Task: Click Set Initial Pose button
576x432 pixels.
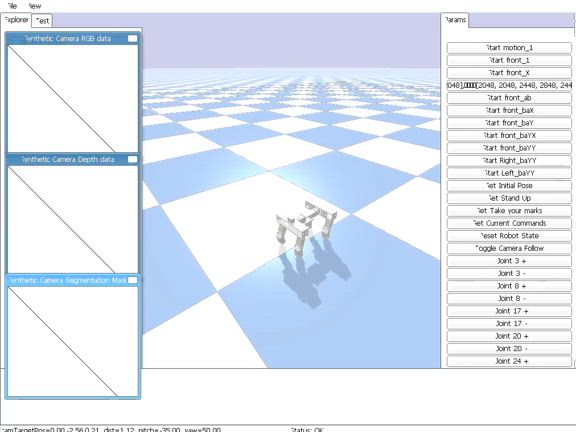Action: pyautogui.click(x=509, y=186)
